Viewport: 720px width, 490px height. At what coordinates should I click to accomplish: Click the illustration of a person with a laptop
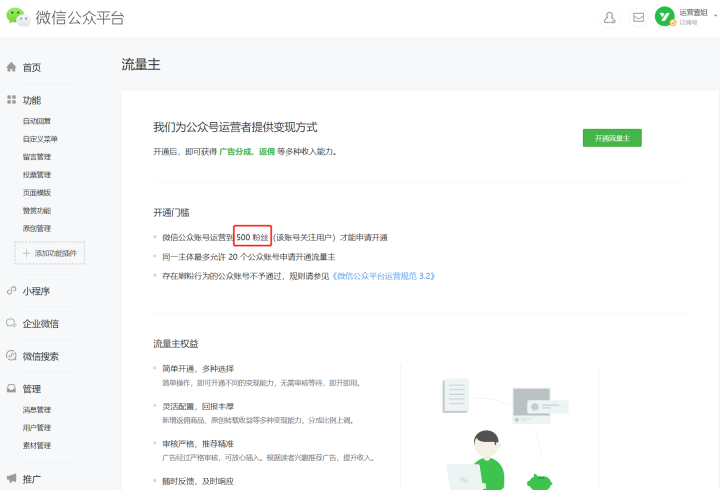coord(478,460)
